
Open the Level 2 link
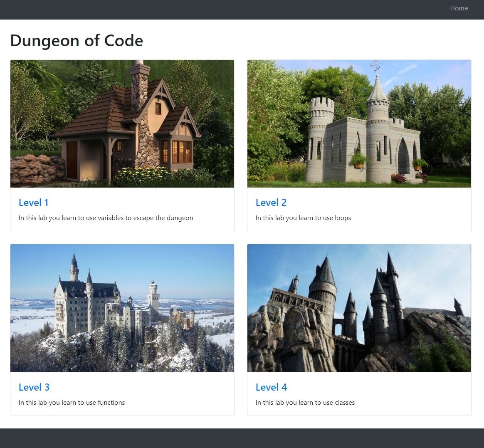(x=271, y=203)
